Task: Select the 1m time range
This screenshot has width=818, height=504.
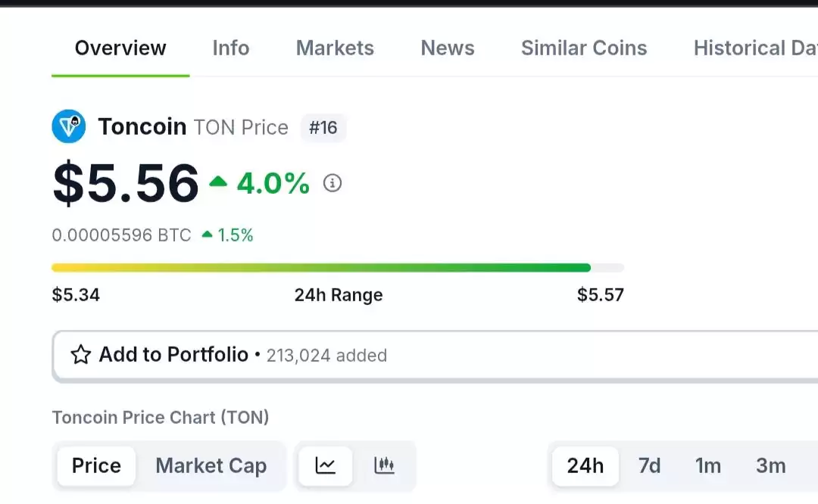Action: [708, 465]
